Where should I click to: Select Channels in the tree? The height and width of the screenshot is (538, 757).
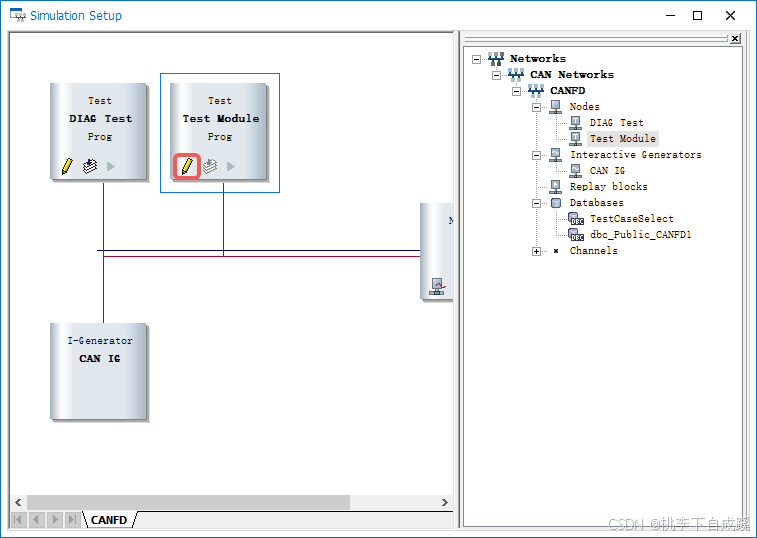click(x=593, y=250)
